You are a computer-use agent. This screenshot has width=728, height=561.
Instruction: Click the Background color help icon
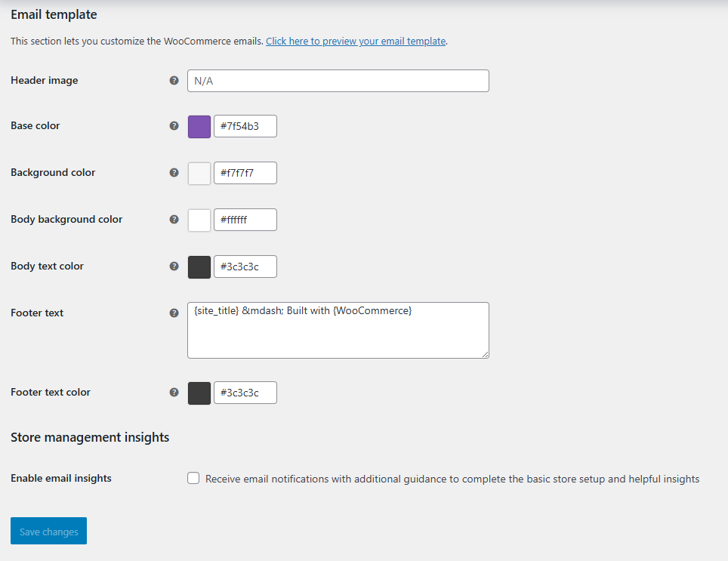tap(174, 173)
